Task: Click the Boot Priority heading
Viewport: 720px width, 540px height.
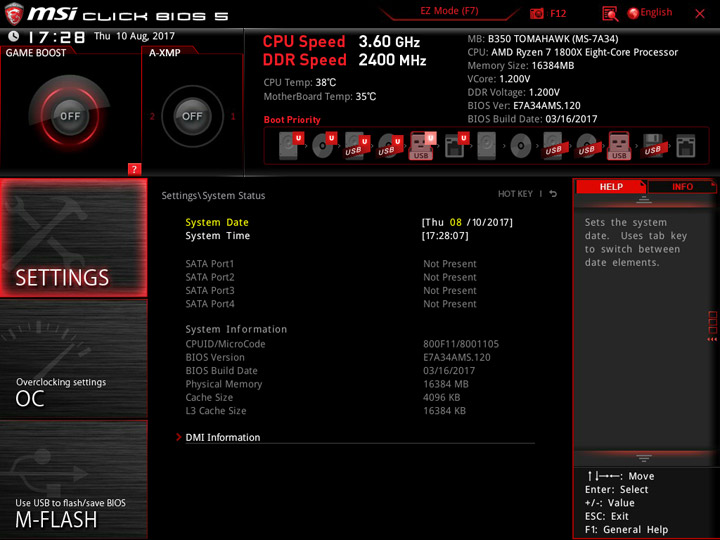Action: [292, 119]
